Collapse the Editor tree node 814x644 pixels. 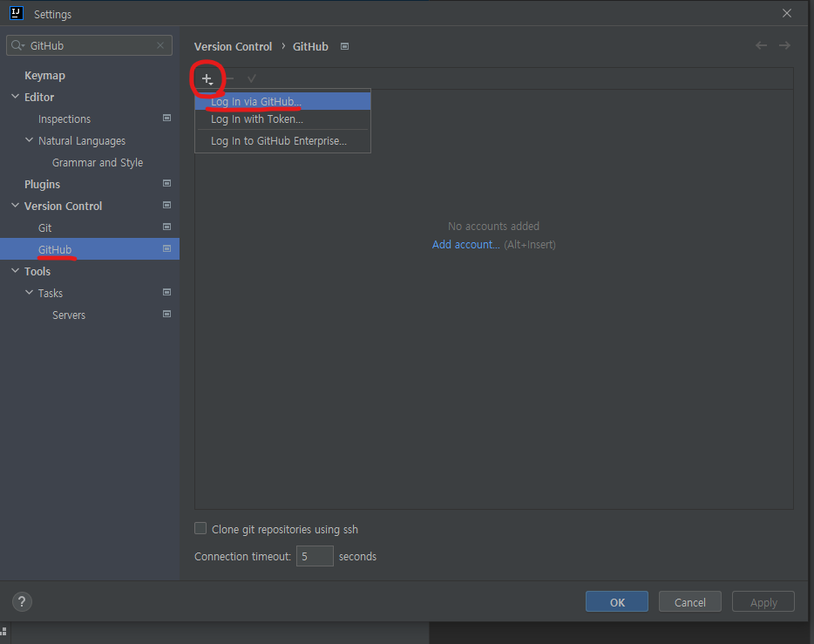[x=15, y=97]
